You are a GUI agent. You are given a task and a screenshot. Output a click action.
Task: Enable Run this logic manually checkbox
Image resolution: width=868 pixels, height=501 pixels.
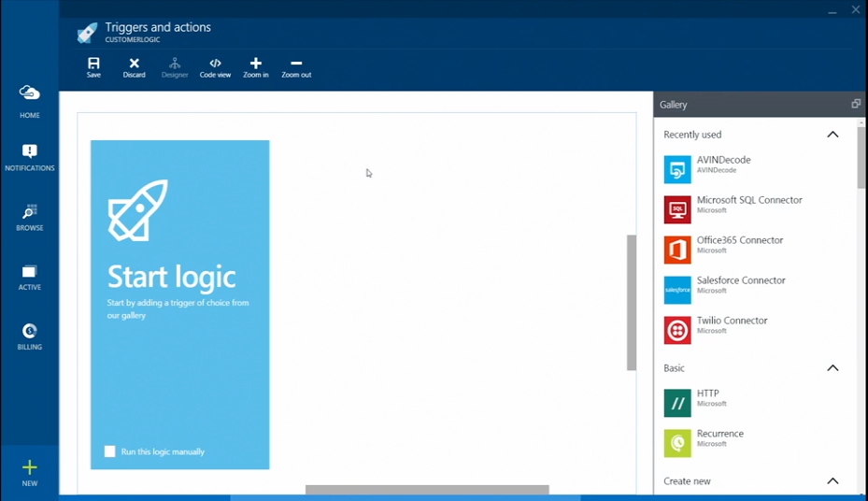pos(109,451)
